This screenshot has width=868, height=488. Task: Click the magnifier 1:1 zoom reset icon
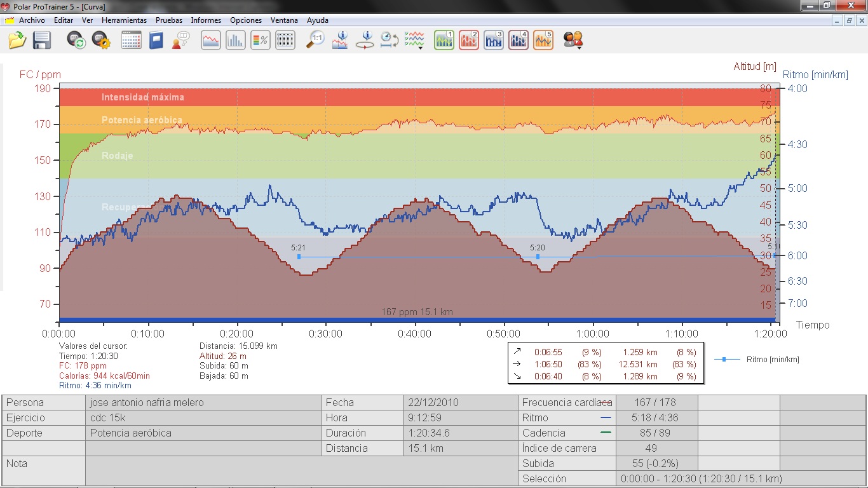tap(315, 40)
